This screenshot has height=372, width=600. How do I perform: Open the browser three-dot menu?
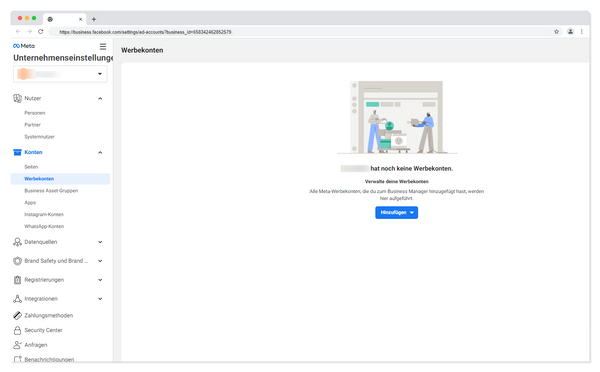click(582, 32)
